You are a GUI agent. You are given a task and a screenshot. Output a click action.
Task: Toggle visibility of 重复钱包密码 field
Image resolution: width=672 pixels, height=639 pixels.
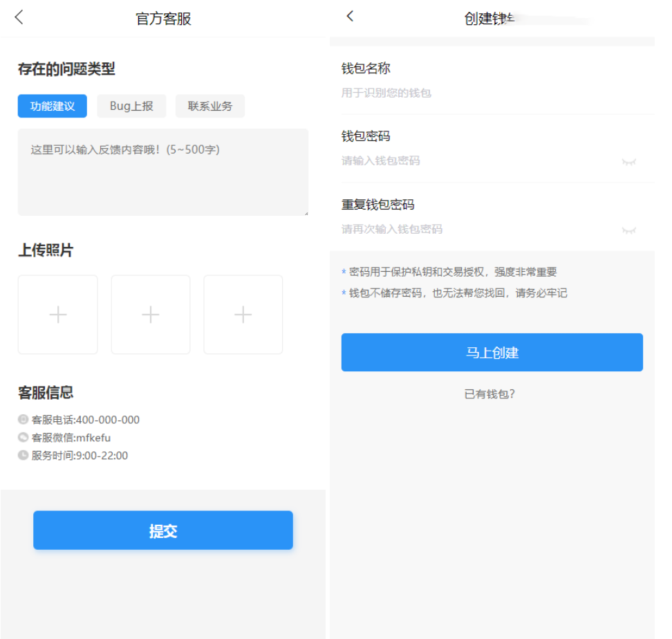628,230
